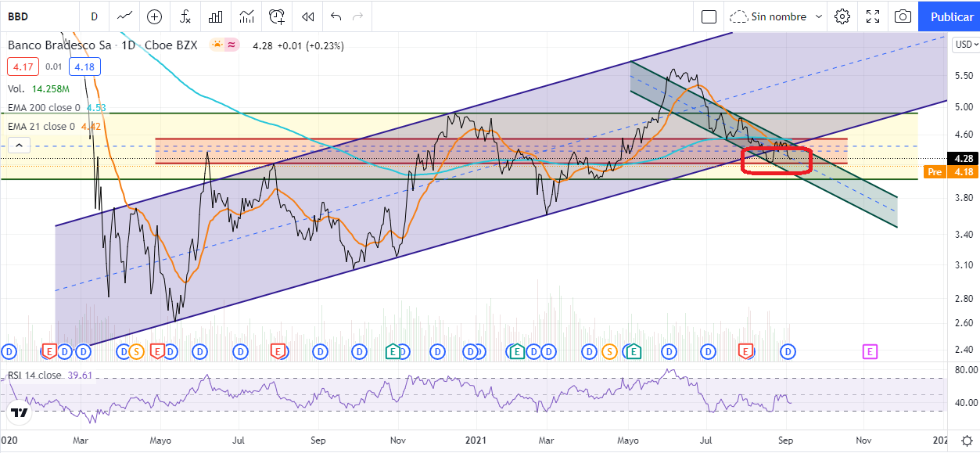Redo the last undone action
Screen dimensions: 980x453
point(358,16)
